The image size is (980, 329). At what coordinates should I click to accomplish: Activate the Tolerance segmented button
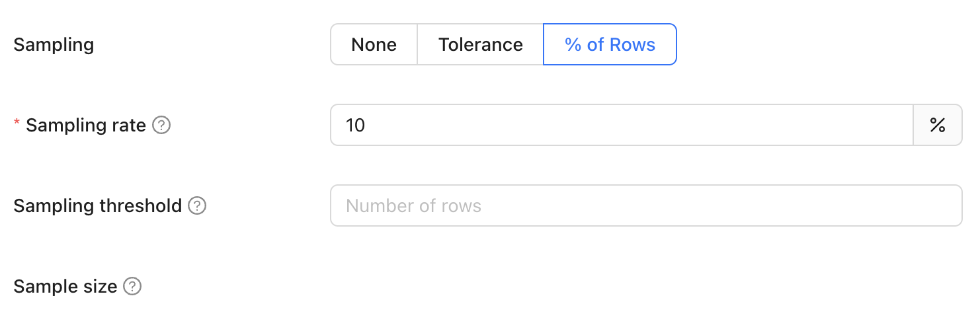click(x=481, y=44)
